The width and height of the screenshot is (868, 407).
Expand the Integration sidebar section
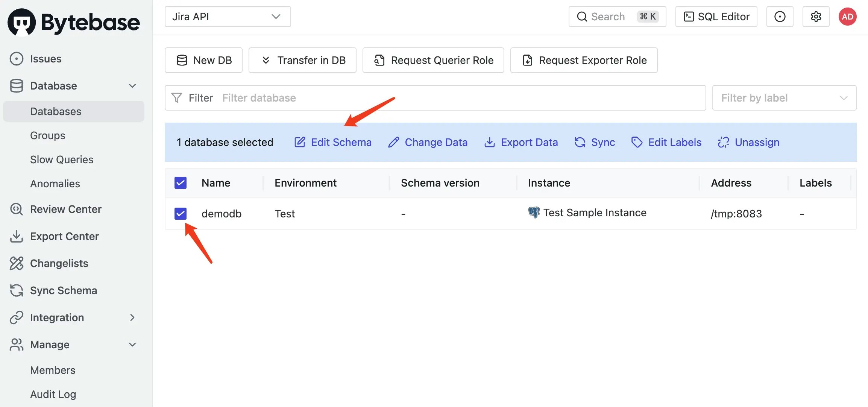[132, 317]
